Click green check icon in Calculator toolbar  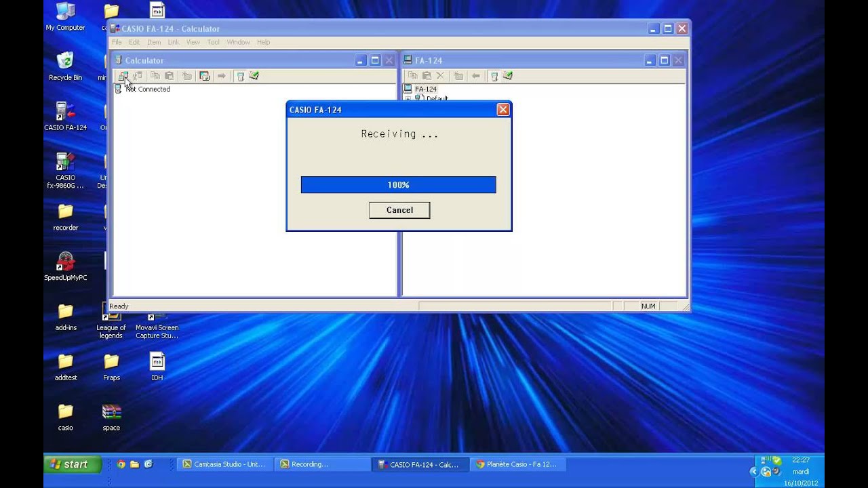point(254,76)
